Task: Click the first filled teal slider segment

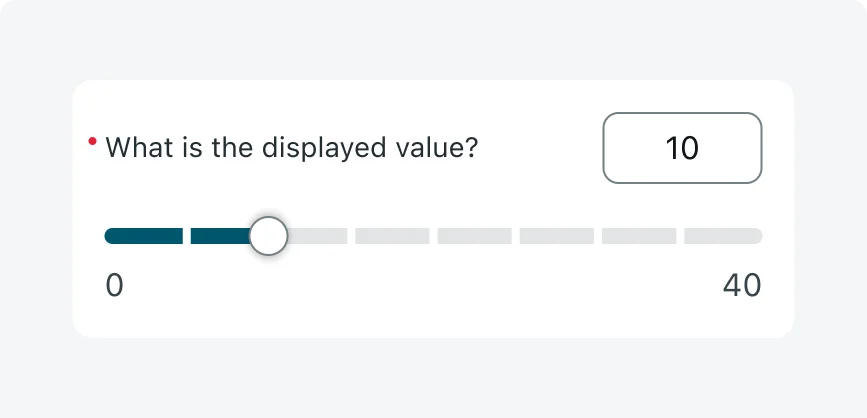Action: point(144,236)
